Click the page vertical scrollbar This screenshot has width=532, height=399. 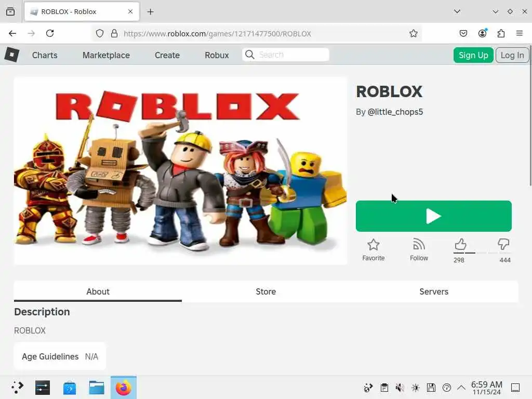click(530, 115)
